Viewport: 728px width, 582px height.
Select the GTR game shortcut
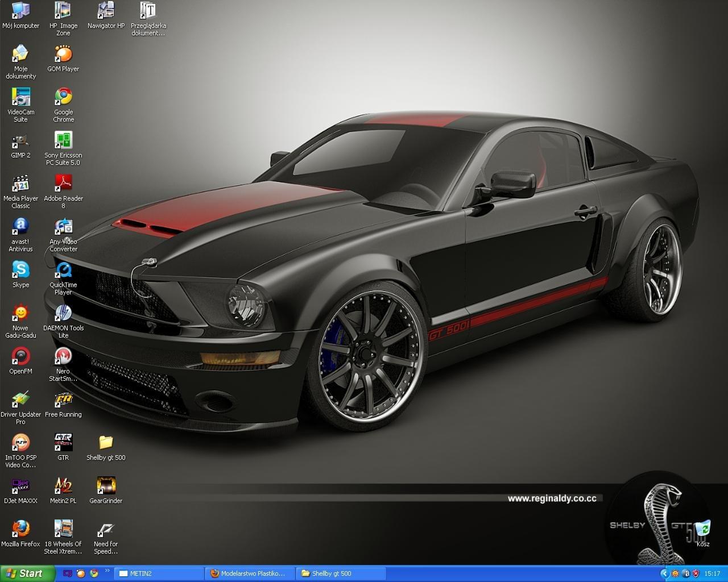(63, 447)
